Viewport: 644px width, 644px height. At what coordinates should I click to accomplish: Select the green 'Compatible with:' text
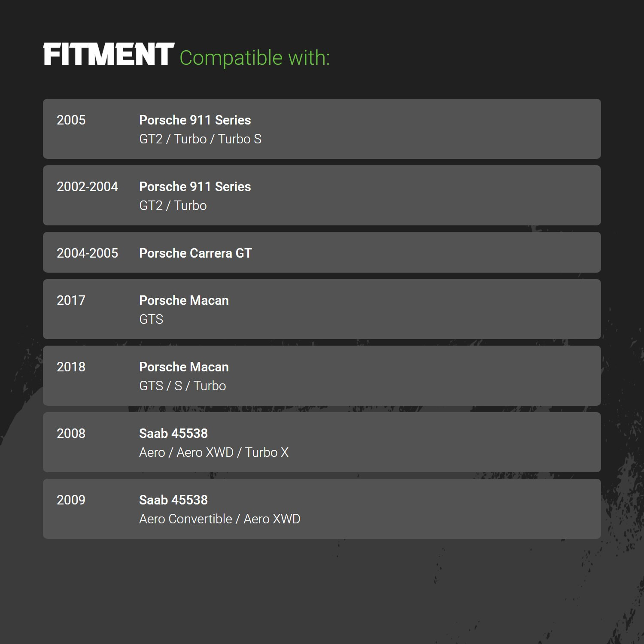point(255,58)
